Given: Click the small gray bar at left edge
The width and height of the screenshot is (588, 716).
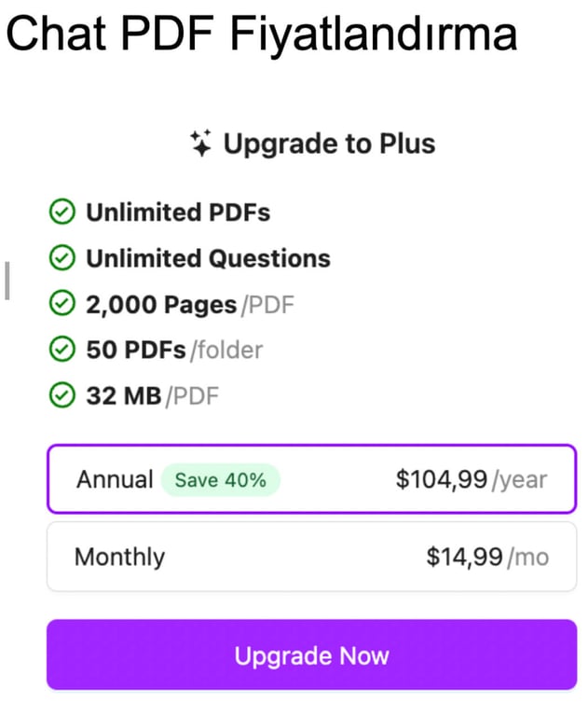Looking at the screenshot, I should [7, 281].
